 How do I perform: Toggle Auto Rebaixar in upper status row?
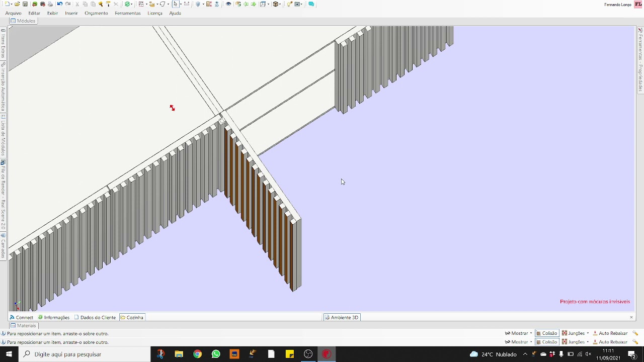(x=610, y=333)
